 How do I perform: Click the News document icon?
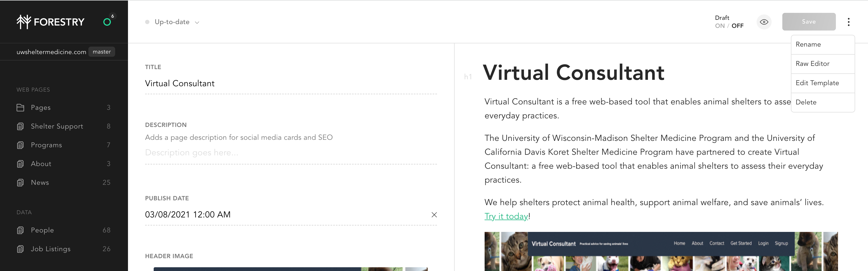20,182
